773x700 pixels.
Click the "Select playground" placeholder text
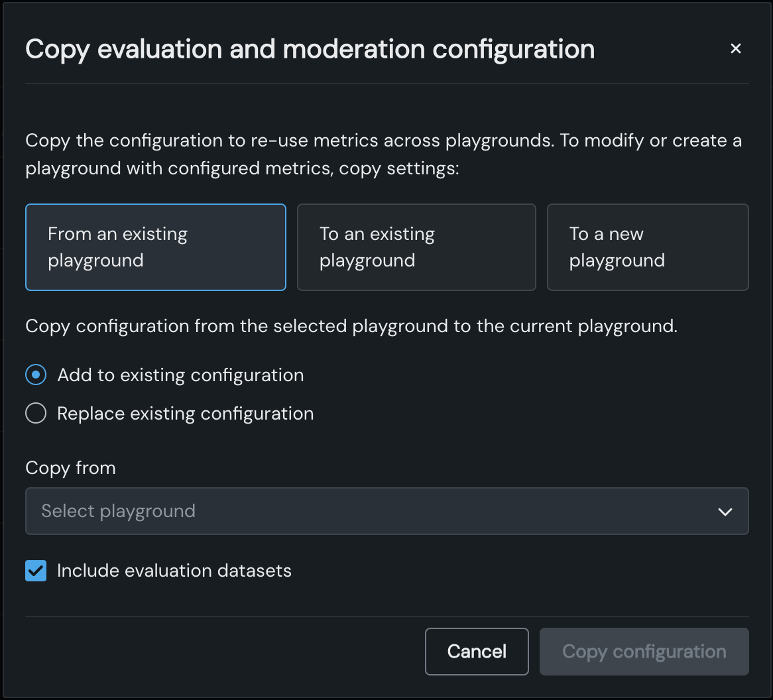coord(118,511)
